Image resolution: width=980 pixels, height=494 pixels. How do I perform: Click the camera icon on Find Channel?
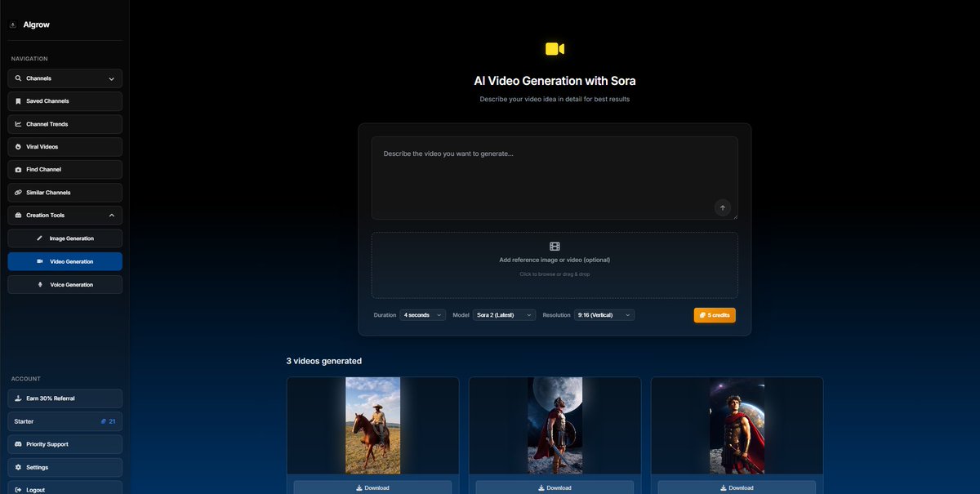coord(18,170)
